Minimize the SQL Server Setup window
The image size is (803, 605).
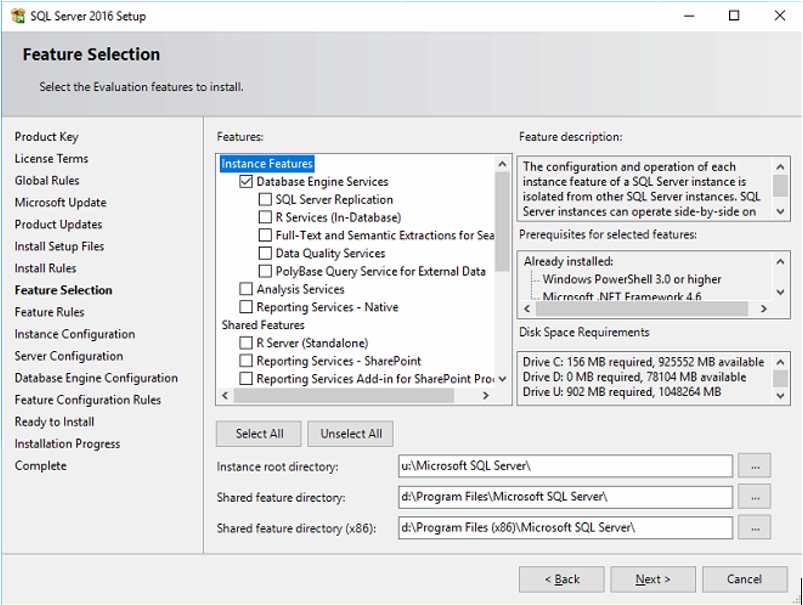(689, 16)
